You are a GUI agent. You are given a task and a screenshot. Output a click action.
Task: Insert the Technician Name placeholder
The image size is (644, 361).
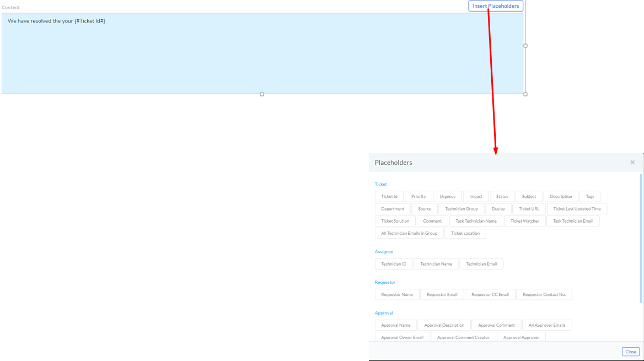tap(436, 264)
